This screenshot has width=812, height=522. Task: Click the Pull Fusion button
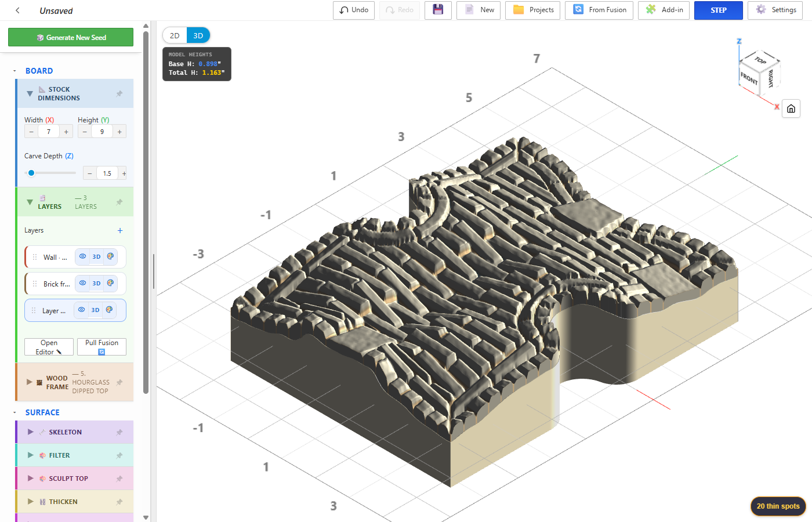pos(101,347)
